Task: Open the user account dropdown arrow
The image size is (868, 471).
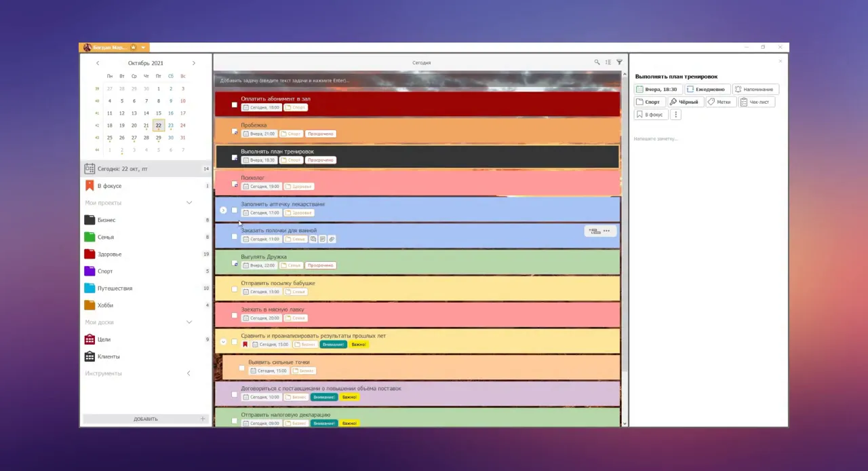Action: (x=143, y=48)
